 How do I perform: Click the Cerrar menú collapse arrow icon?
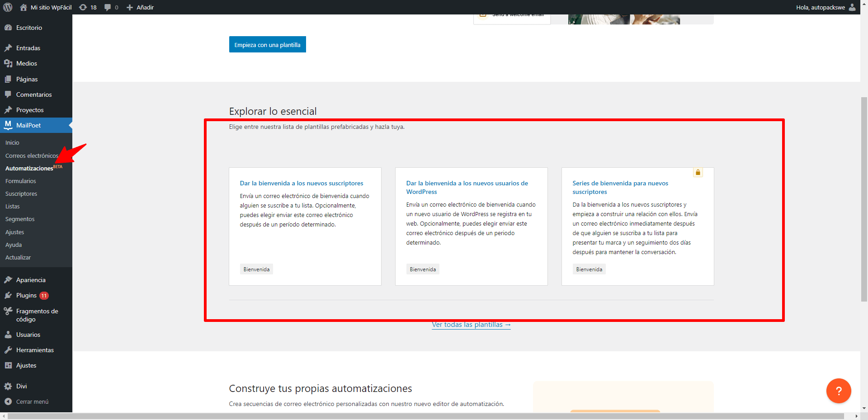(x=8, y=401)
